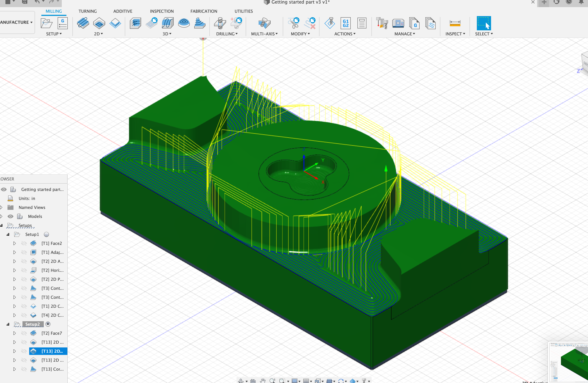The width and height of the screenshot is (588, 383).
Task: Open the ADDITIVE tab
Action: click(123, 11)
